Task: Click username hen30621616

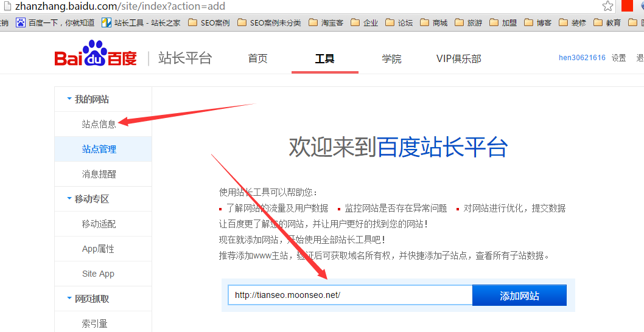Action: [582, 58]
